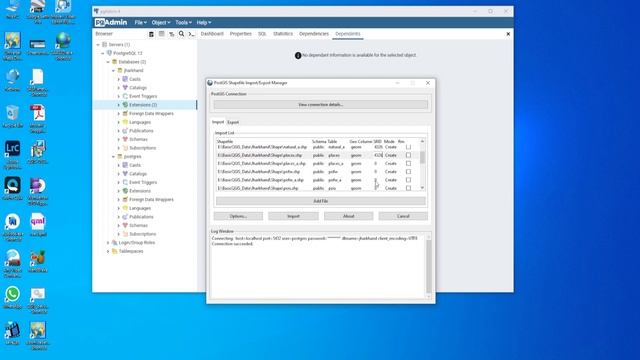Viewport: 640px width, 360px height.
Task: Tick Rm checkbox for pois.shp row
Action: [x=408, y=188]
